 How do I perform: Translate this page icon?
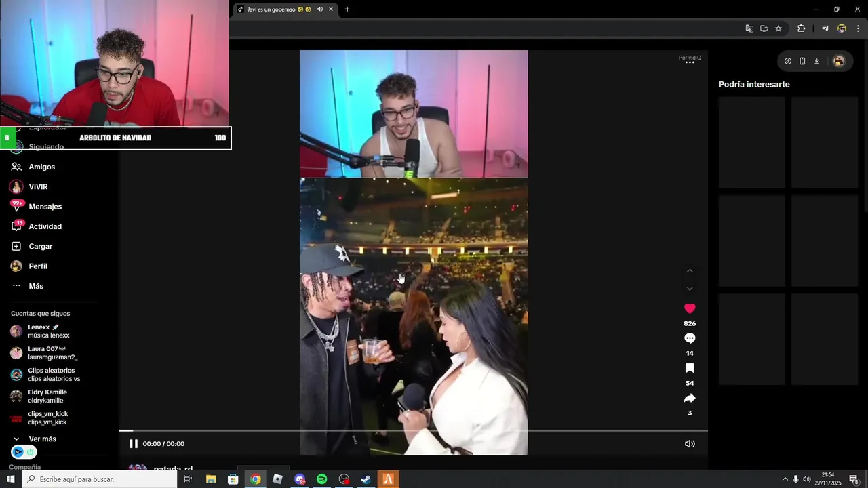(x=749, y=28)
